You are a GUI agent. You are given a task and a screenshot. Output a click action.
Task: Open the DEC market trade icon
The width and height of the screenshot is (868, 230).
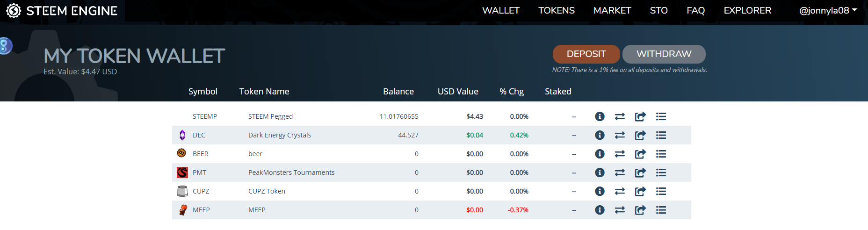620,135
